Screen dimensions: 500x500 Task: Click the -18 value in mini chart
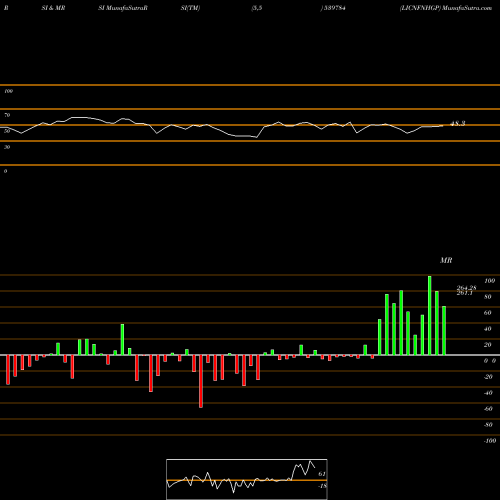(322, 486)
